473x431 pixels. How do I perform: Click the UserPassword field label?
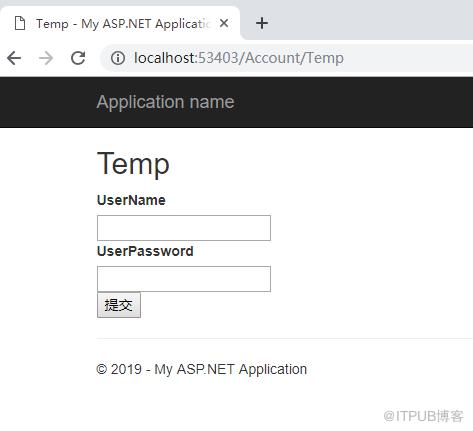tap(145, 251)
